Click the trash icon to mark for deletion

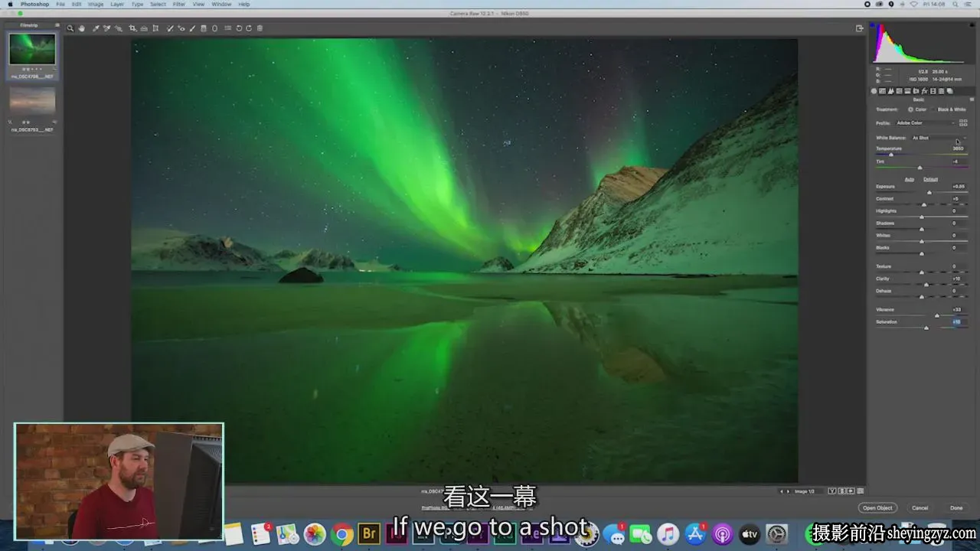260,28
